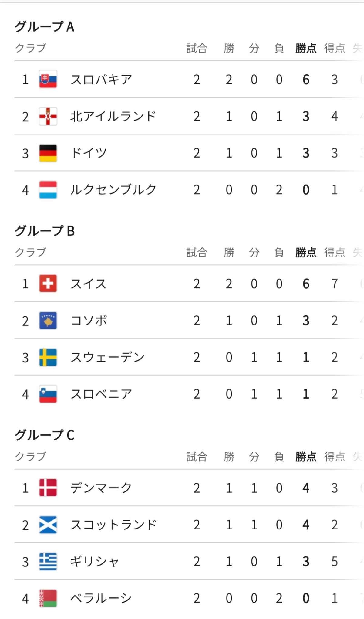Click the グループ B heading
The image size is (364, 619).
pyautogui.click(x=45, y=231)
